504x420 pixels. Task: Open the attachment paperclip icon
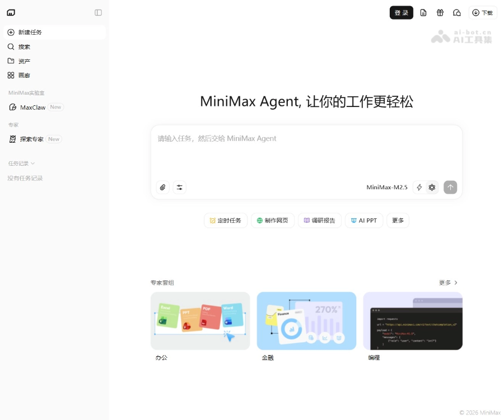(162, 187)
